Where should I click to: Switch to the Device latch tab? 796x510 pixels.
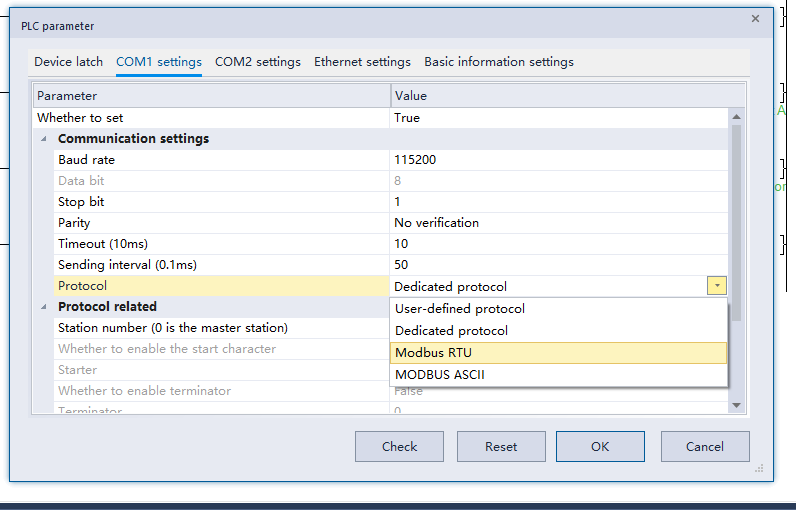tap(68, 62)
